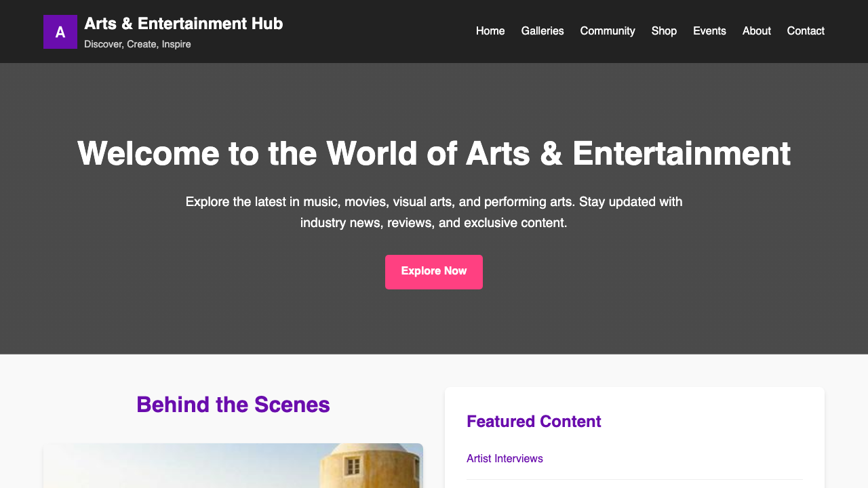Screen dimensions: 868x488
Task: Open the Home navigation link
Action: point(490,30)
